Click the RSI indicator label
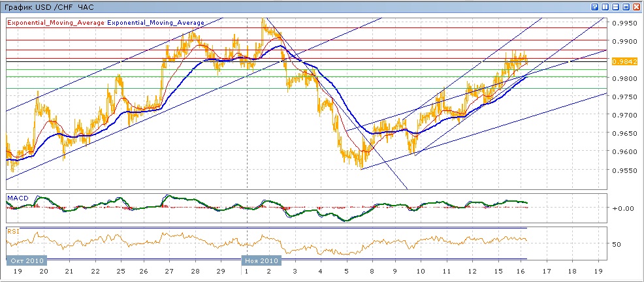The height and width of the screenshot is (282, 644). tap(13, 230)
